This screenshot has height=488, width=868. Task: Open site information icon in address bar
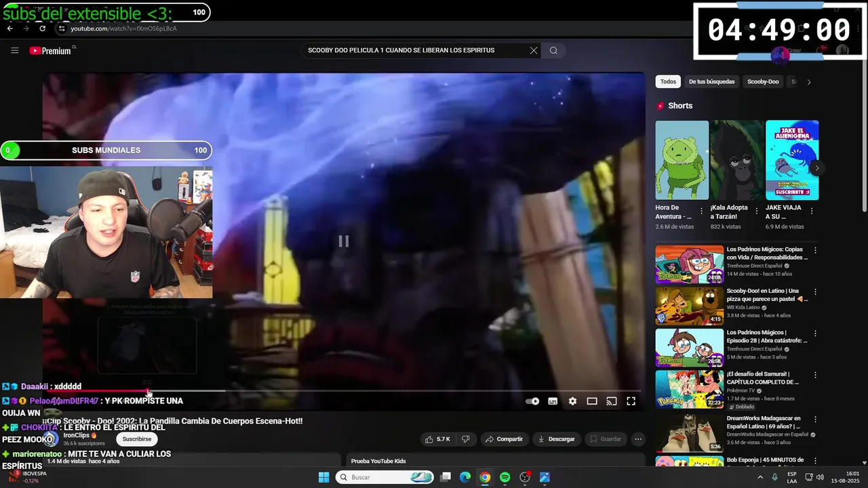click(x=62, y=28)
